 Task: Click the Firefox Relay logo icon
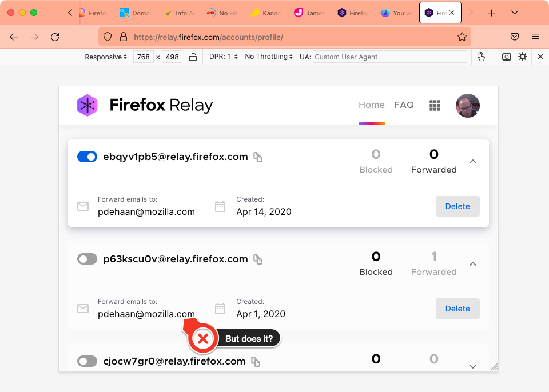click(x=88, y=105)
